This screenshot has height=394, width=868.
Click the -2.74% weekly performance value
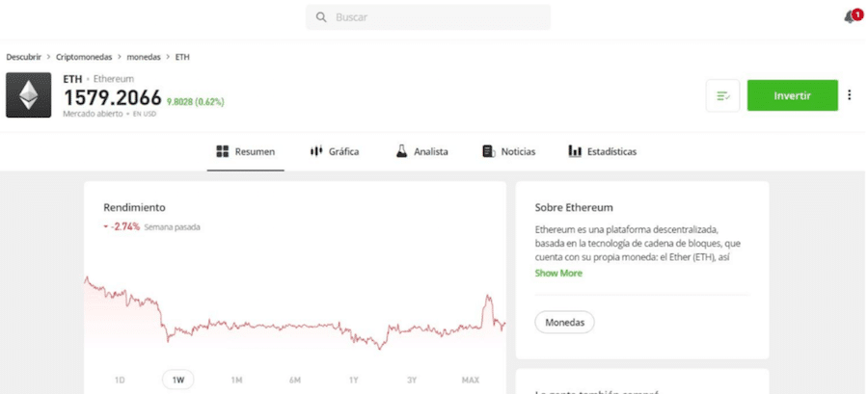click(125, 226)
